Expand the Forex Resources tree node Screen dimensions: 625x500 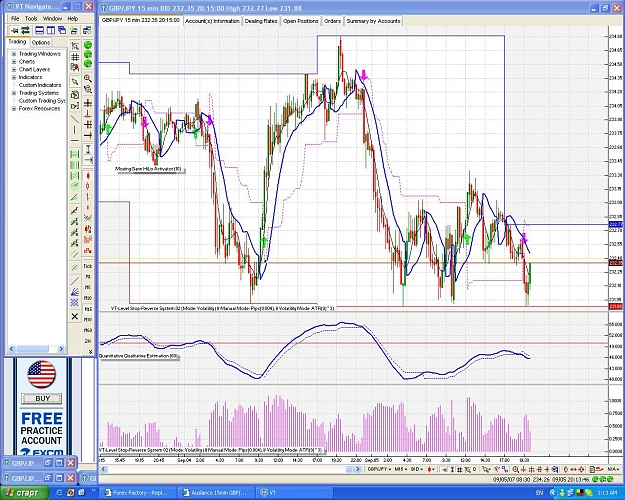click(14, 108)
